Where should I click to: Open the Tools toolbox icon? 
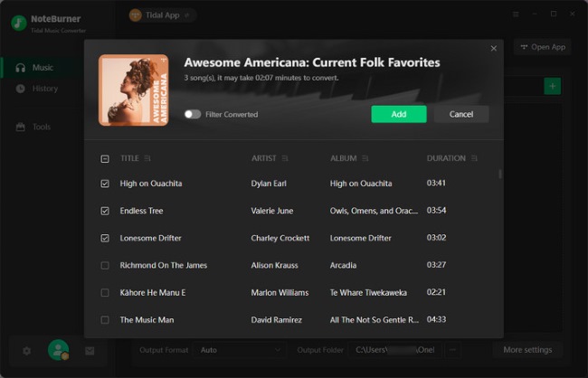[x=20, y=127]
